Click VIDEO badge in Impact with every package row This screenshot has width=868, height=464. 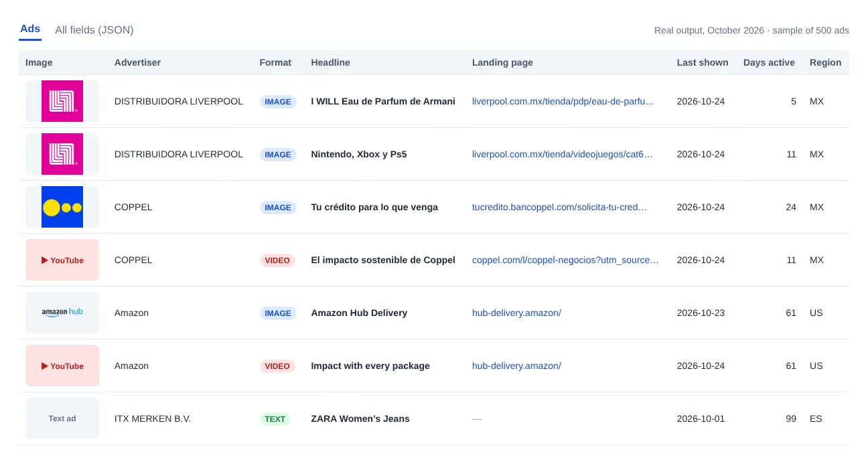click(x=277, y=366)
